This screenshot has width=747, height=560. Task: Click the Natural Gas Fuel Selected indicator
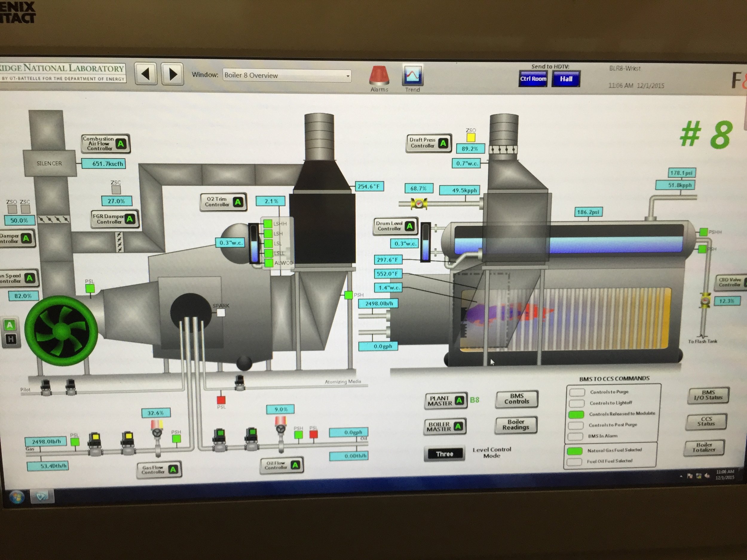[x=574, y=451]
